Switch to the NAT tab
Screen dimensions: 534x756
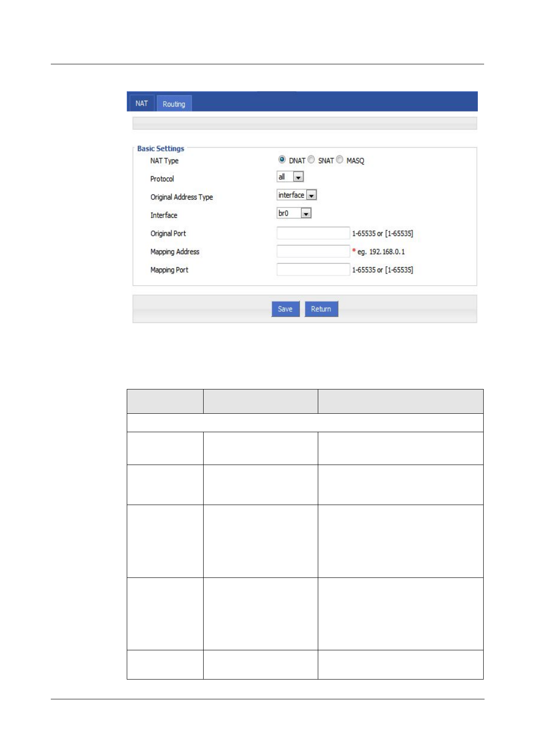pyautogui.click(x=142, y=103)
